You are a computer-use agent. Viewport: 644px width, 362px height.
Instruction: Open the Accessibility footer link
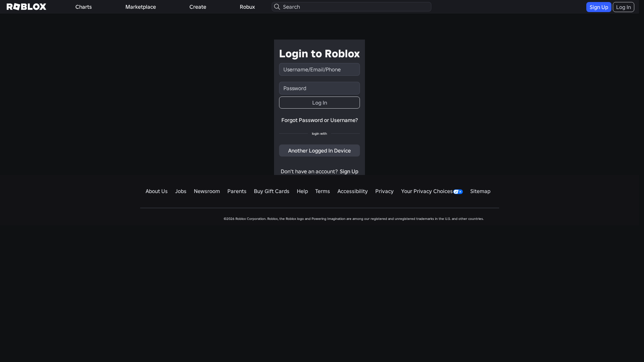coord(353,191)
